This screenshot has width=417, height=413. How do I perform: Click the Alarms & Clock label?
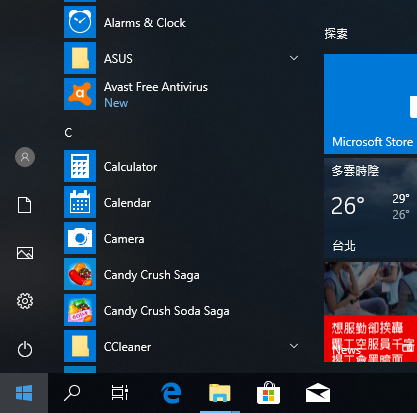(x=145, y=23)
